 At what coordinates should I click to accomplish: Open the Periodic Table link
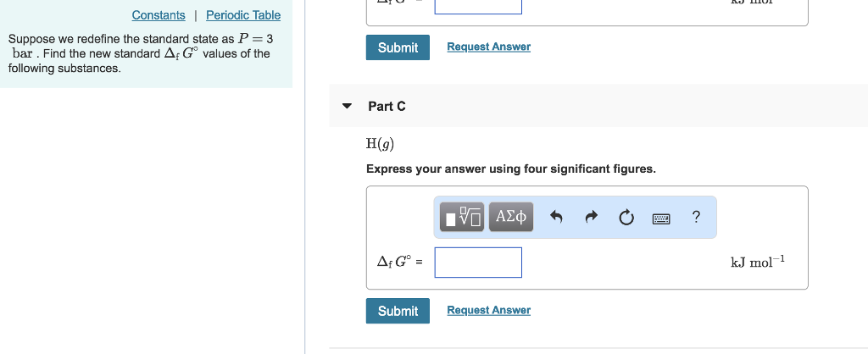243,15
